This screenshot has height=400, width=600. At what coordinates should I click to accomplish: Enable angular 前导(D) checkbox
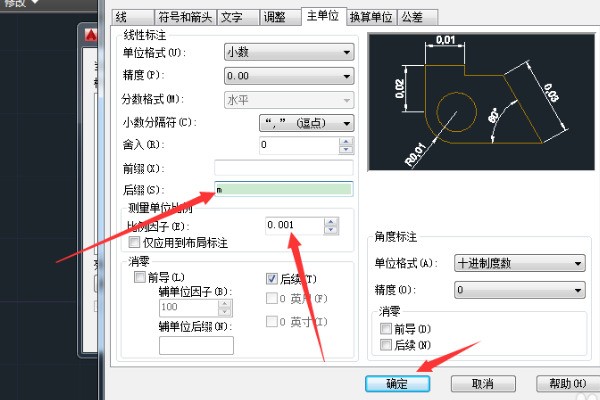(386, 328)
